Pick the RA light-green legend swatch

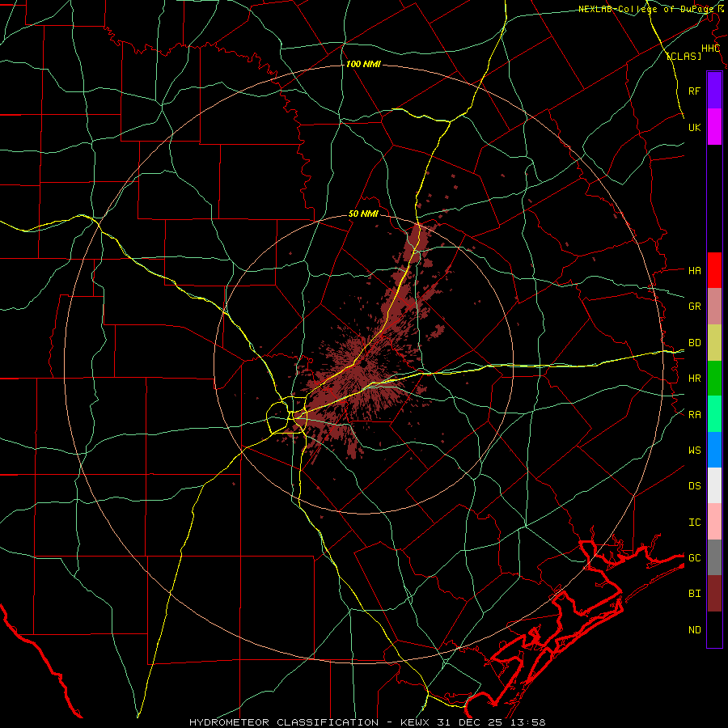tap(714, 414)
